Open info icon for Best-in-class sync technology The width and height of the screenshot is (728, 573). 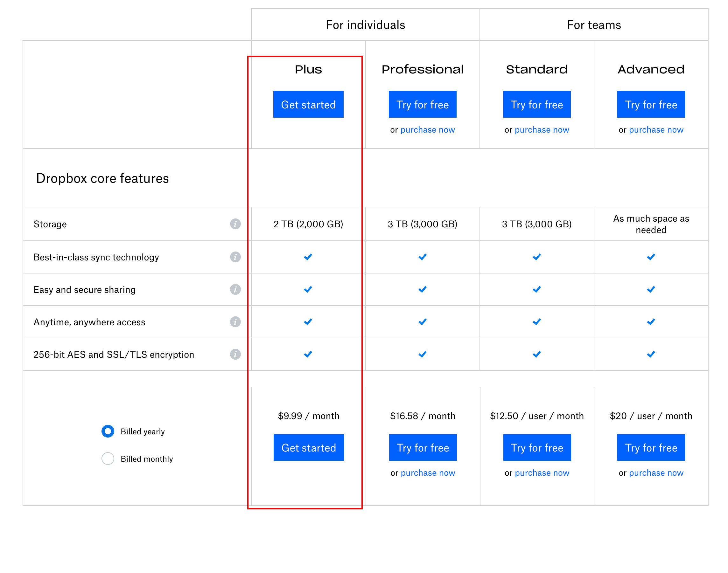(x=235, y=257)
